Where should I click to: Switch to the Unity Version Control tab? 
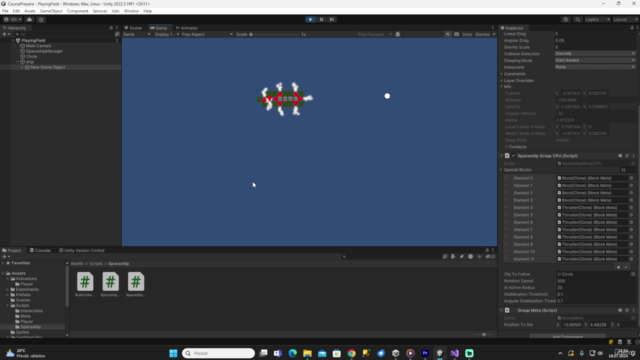pyautogui.click(x=82, y=250)
